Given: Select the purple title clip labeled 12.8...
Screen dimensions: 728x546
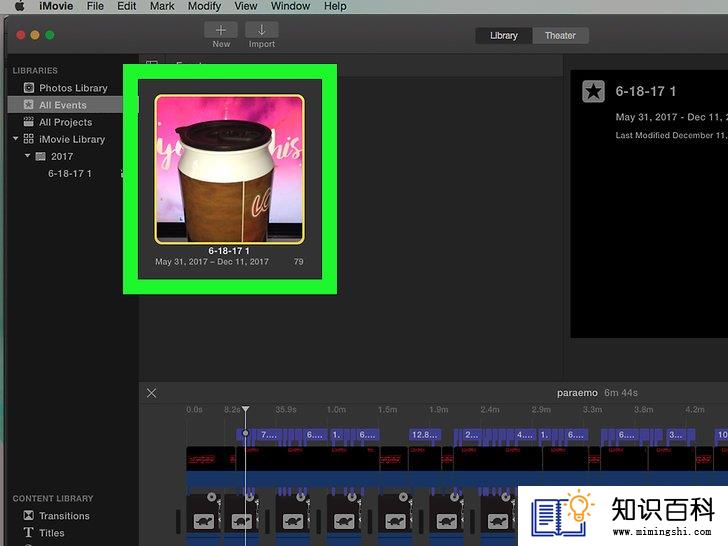Looking at the screenshot, I should (424, 435).
